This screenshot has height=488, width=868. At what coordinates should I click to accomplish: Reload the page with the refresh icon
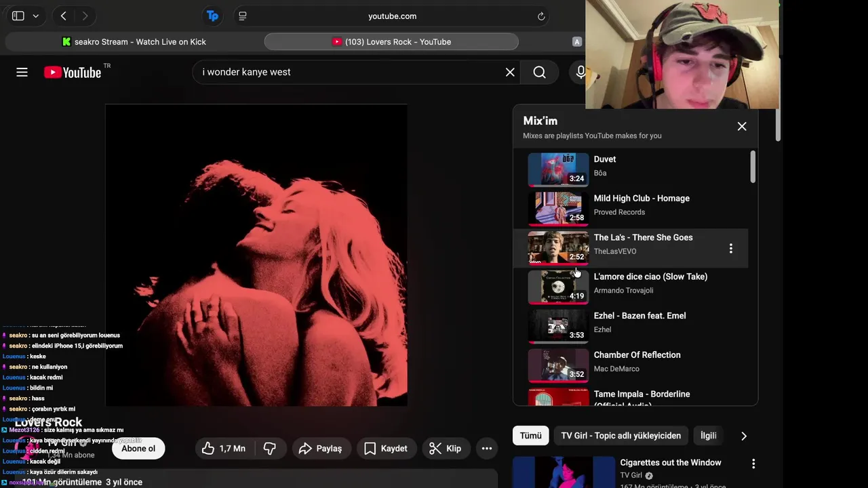(x=541, y=16)
